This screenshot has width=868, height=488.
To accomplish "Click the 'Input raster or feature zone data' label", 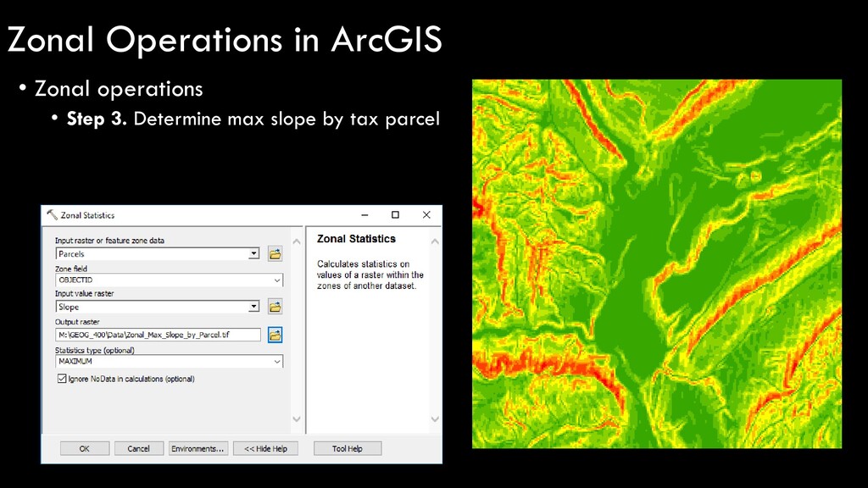I will click(109, 241).
